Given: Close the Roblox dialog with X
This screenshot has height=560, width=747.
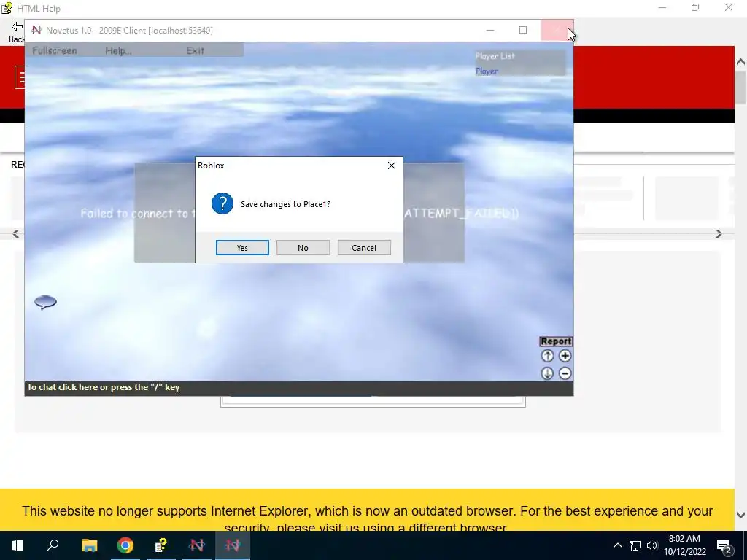Looking at the screenshot, I should coord(392,166).
